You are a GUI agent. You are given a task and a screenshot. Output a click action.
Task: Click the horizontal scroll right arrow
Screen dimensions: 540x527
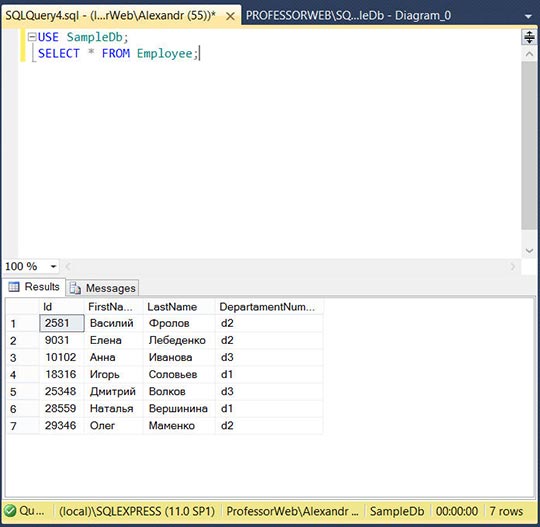click(x=513, y=266)
